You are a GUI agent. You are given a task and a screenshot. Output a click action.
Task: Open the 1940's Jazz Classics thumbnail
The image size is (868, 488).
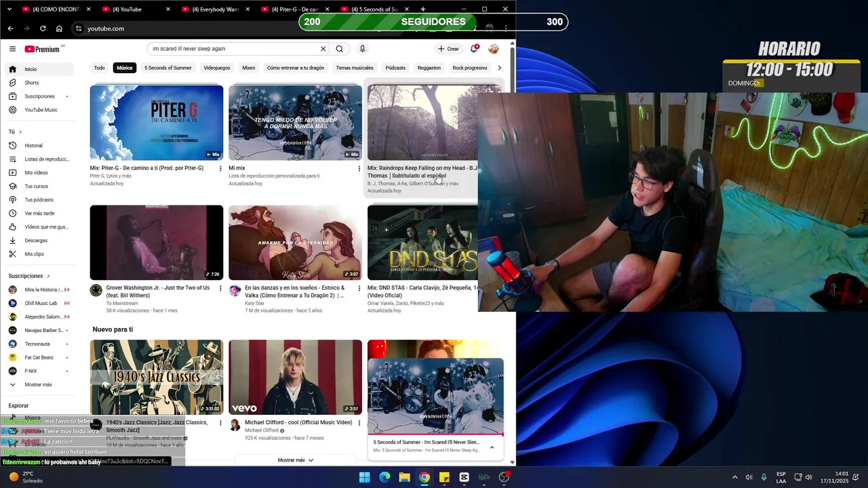pos(157,377)
